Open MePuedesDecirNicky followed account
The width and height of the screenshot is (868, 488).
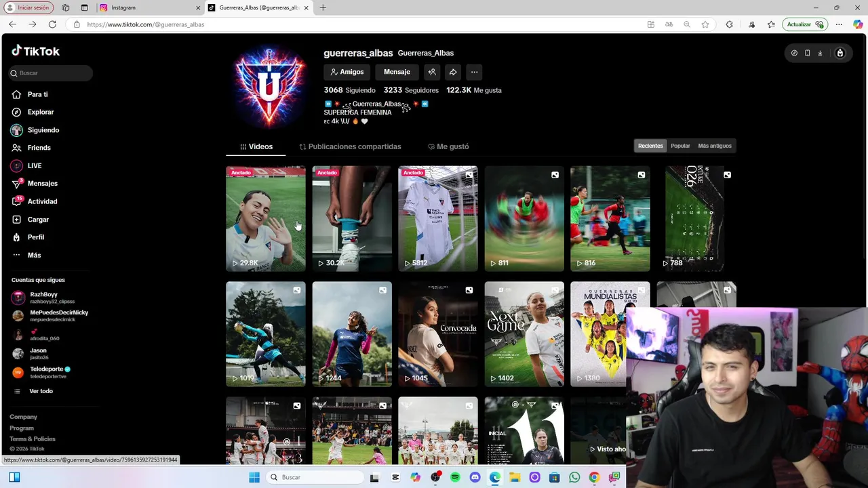50,316
